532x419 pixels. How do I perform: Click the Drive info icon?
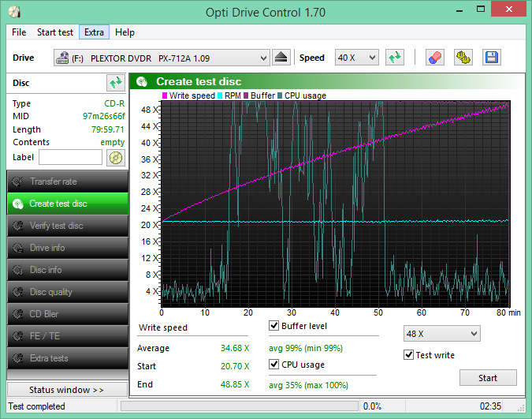pos(17,248)
